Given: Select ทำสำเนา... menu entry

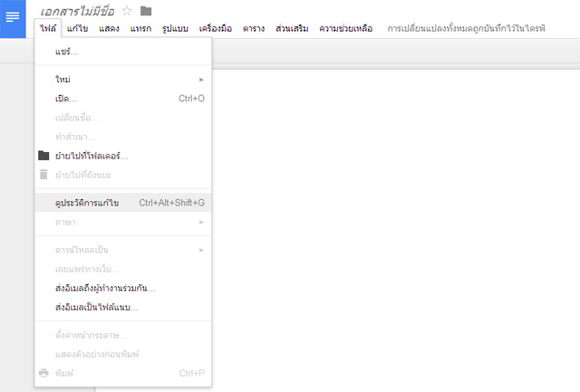Looking at the screenshot, I should tap(123, 137).
